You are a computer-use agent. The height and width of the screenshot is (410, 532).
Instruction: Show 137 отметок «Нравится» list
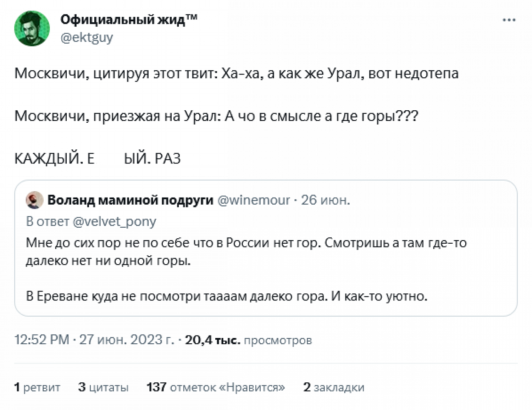pos(216,387)
